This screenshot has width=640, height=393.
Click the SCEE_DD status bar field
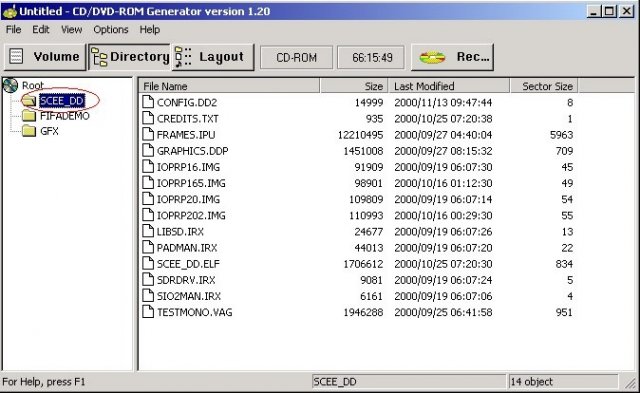click(409, 382)
